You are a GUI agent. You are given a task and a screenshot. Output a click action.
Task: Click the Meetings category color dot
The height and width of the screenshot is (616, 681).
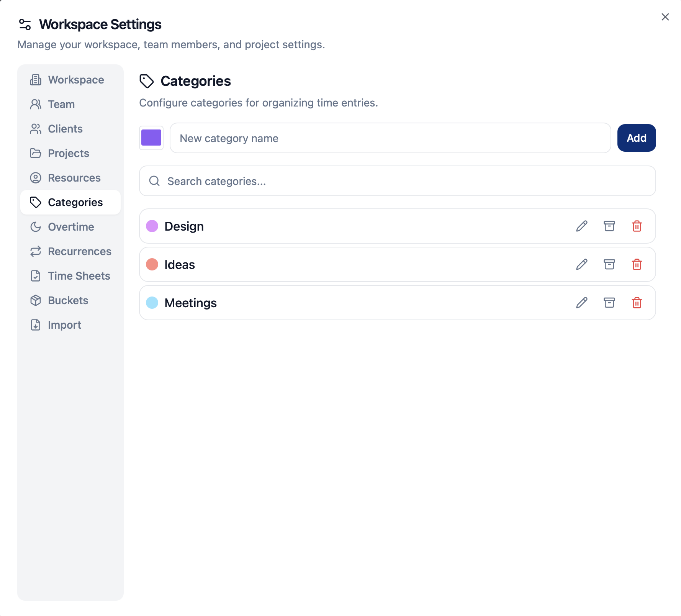click(152, 303)
